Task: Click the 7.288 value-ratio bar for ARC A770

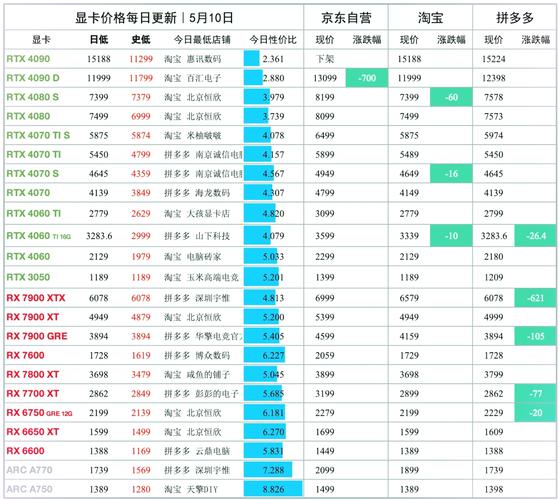Action: [x=268, y=470]
